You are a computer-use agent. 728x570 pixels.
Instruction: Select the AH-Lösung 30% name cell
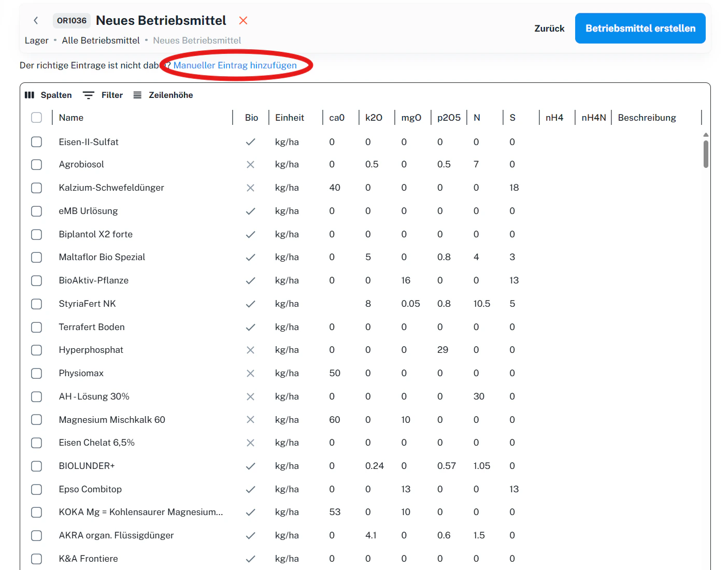(94, 396)
